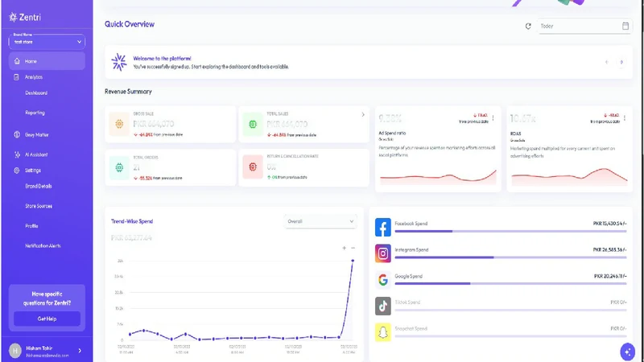This screenshot has height=362, width=644.
Task: Open Reporting under Analytics
Action: click(35, 113)
